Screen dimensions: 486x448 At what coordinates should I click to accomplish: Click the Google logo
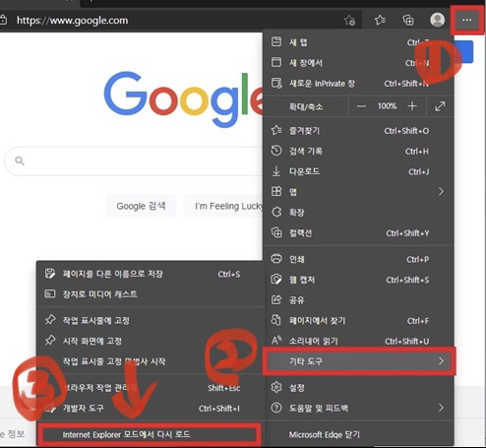pyautogui.click(x=184, y=98)
